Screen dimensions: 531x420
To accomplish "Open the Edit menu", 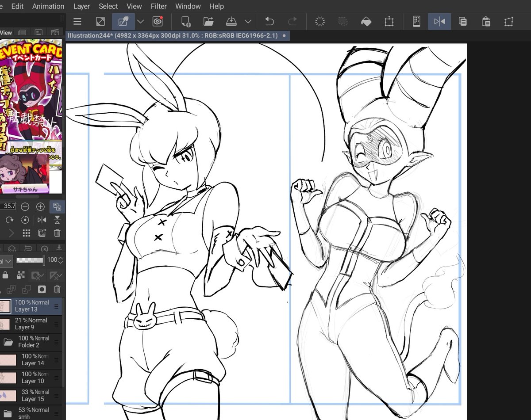I will click(18, 6).
